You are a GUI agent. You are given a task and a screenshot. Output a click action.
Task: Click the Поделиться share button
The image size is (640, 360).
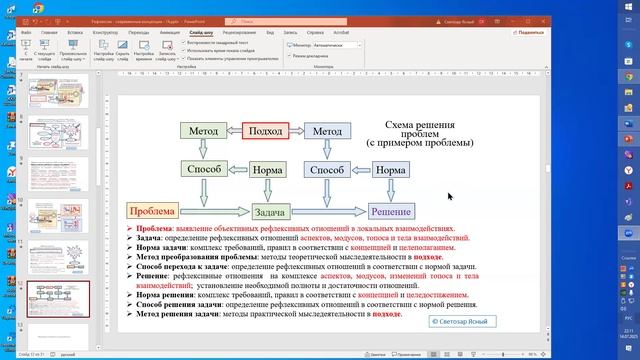click(x=529, y=32)
